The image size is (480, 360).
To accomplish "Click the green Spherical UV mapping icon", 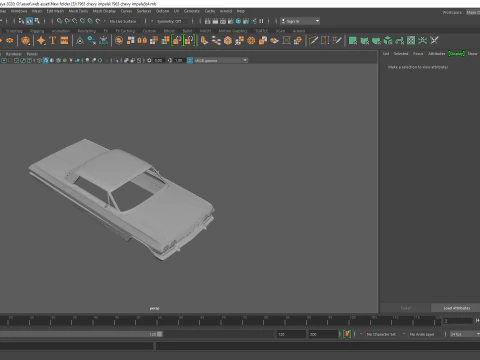I will click(376, 41).
